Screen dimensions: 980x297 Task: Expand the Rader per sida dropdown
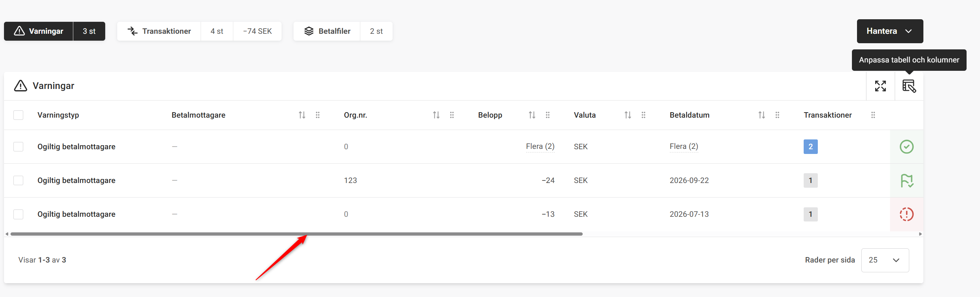click(885, 260)
